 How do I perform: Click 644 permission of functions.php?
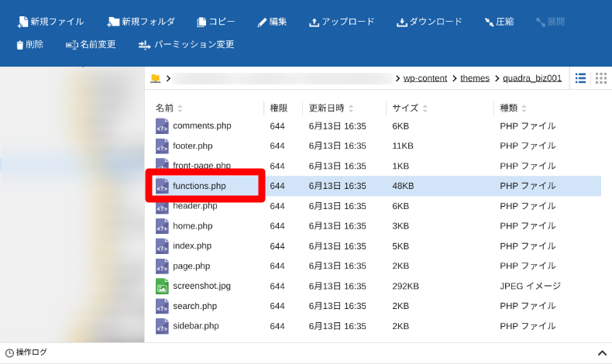point(277,186)
